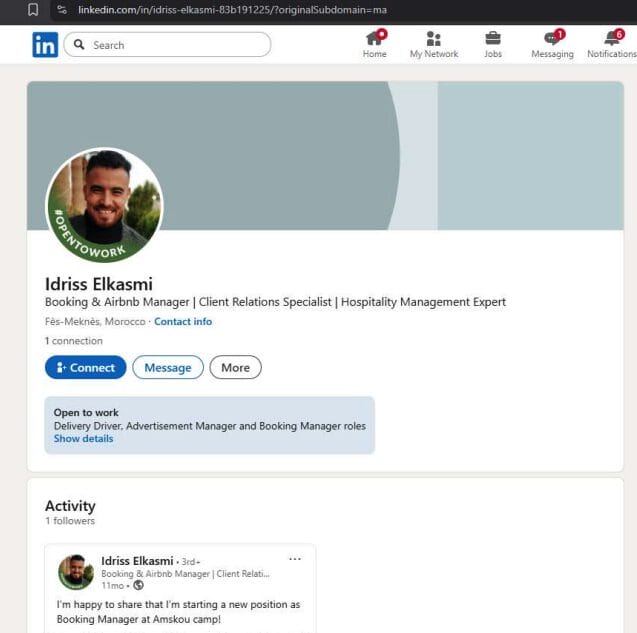Click the Fès-Meknès, Morocco location text
637x633 pixels.
[95, 321]
